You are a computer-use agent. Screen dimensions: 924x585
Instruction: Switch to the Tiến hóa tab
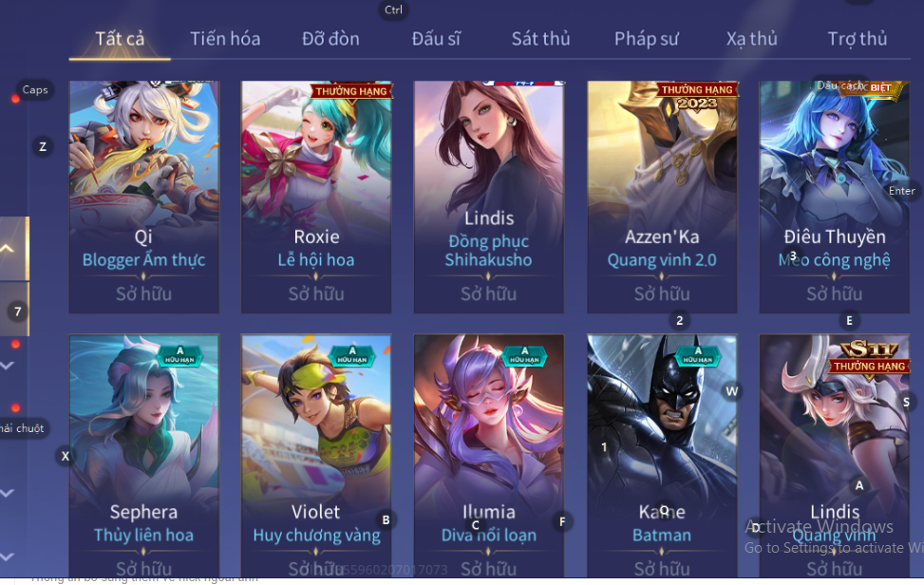[225, 39]
